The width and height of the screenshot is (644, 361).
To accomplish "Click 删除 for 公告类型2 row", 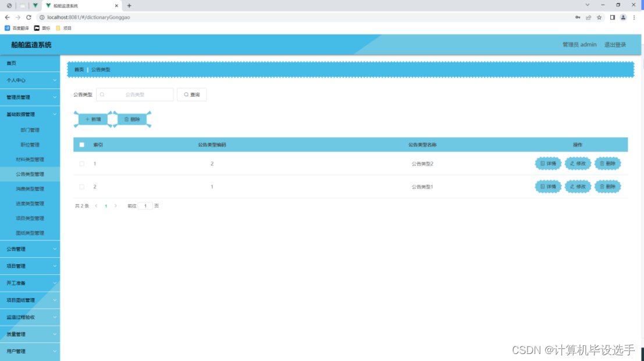I will pyautogui.click(x=608, y=164).
